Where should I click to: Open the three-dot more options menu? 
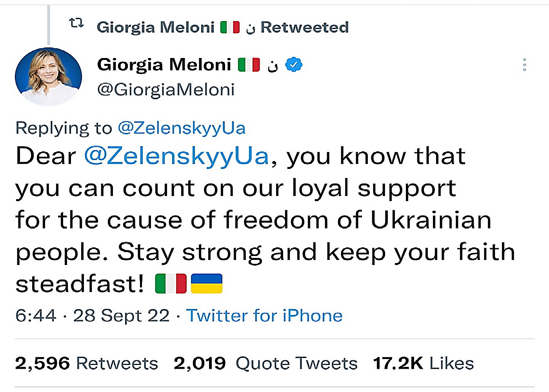(x=524, y=65)
